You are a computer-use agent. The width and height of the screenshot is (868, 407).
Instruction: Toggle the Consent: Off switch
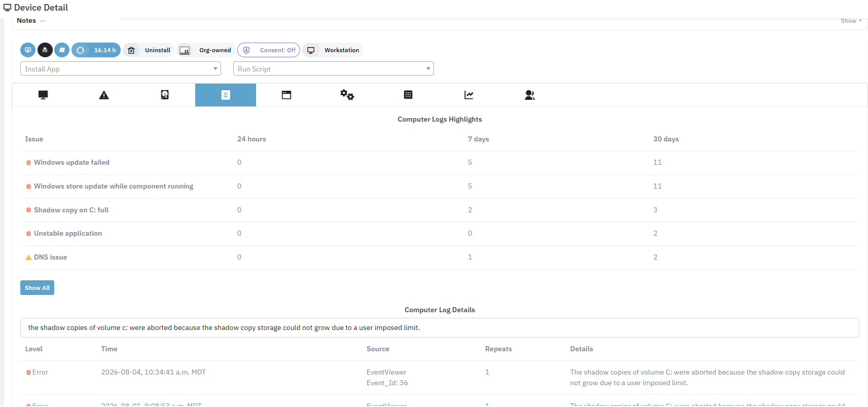pyautogui.click(x=269, y=50)
